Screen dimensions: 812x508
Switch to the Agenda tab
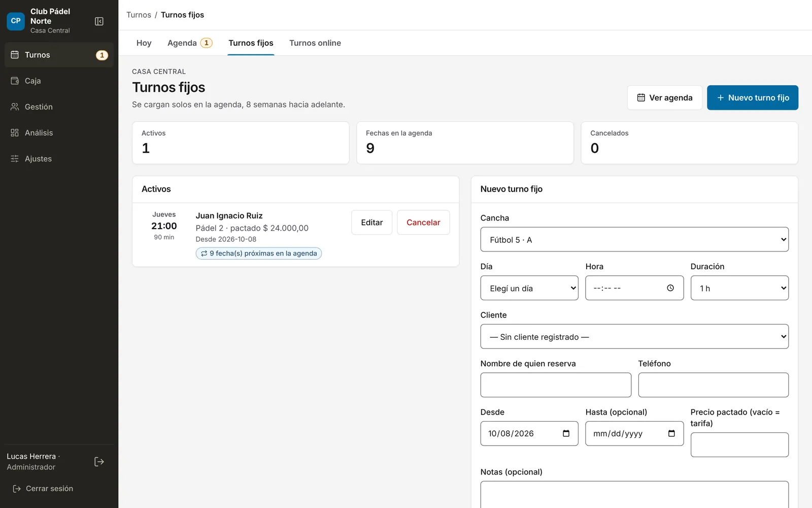pos(190,43)
